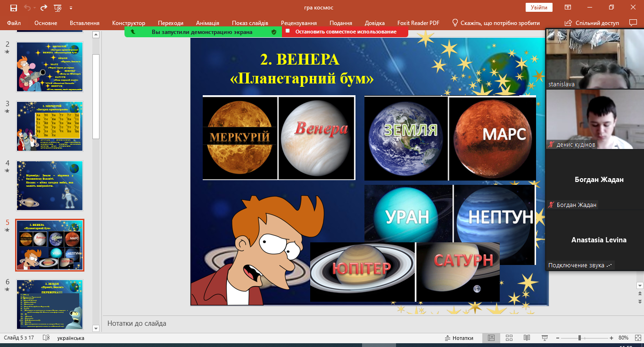Image resolution: width=644 pixels, height=347 pixels.
Task: Select slide 5 Венера thumbnail
Action: [50, 245]
